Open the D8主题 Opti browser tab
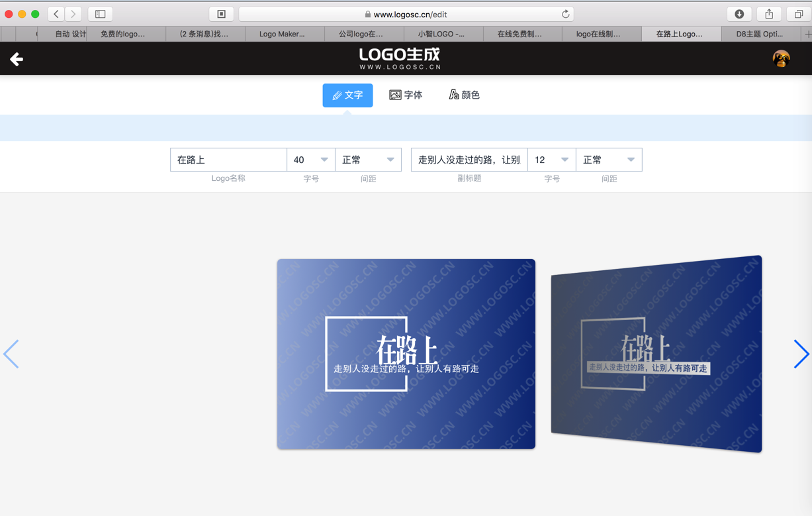This screenshot has width=812, height=516. coord(761,34)
